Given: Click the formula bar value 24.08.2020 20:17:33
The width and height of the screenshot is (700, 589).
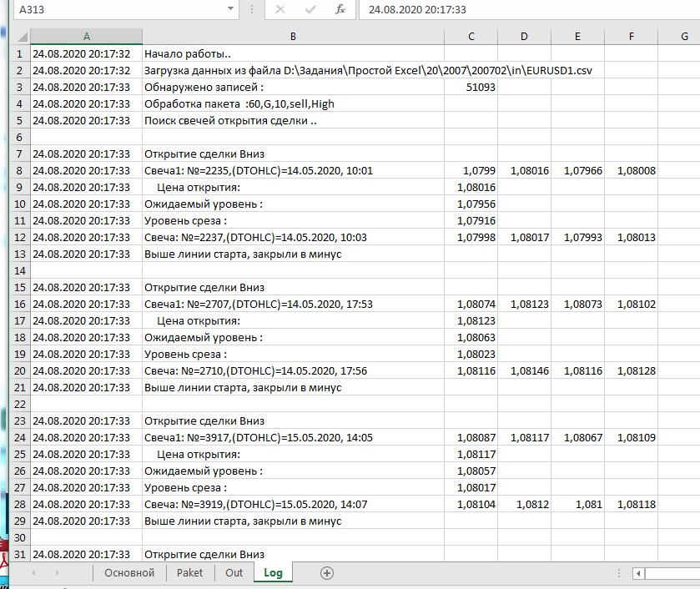Looking at the screenshot, I should [x=417, y=9].
